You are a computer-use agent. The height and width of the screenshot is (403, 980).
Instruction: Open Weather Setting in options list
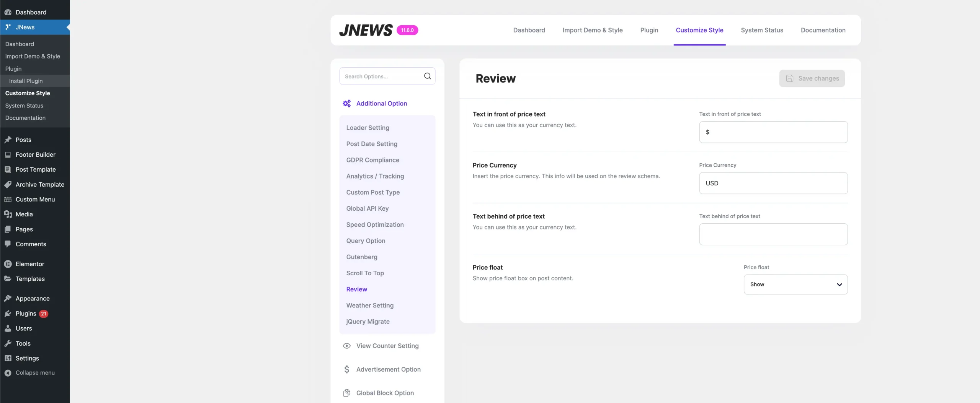[370, 305]
